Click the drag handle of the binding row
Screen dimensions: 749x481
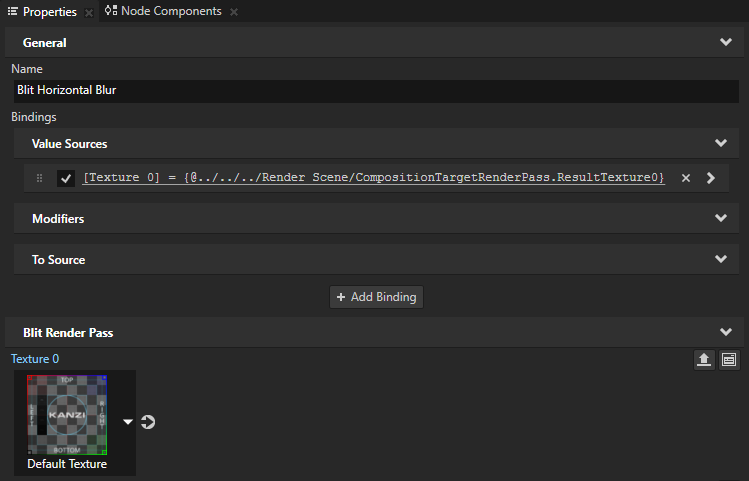click(39, 178)
